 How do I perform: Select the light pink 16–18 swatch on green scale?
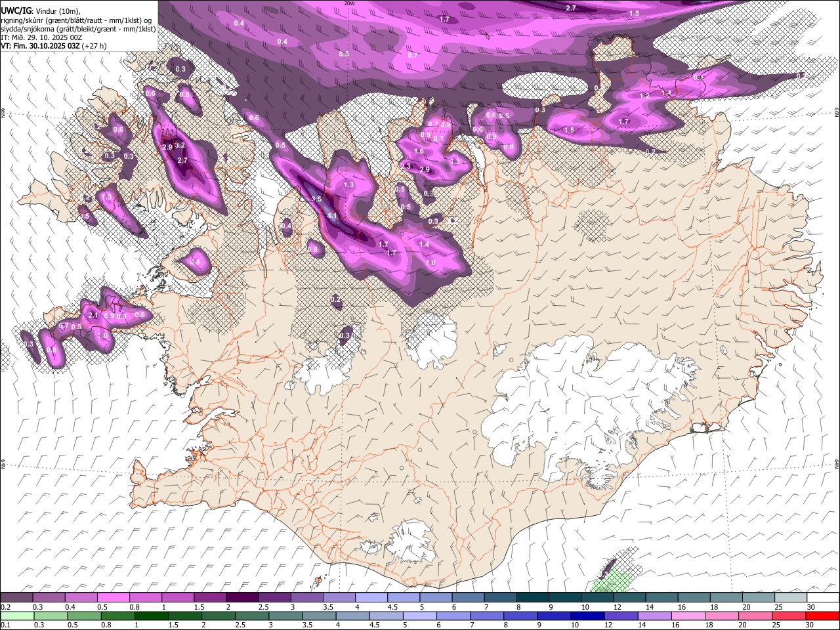(x=689, y=616)
